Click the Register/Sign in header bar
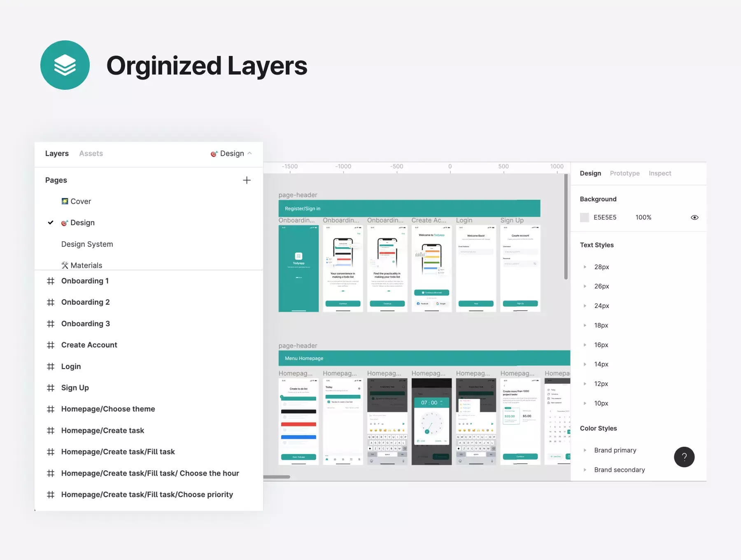Image resolution: width=741 pixels, height=560 pixels. click(409, 208)
